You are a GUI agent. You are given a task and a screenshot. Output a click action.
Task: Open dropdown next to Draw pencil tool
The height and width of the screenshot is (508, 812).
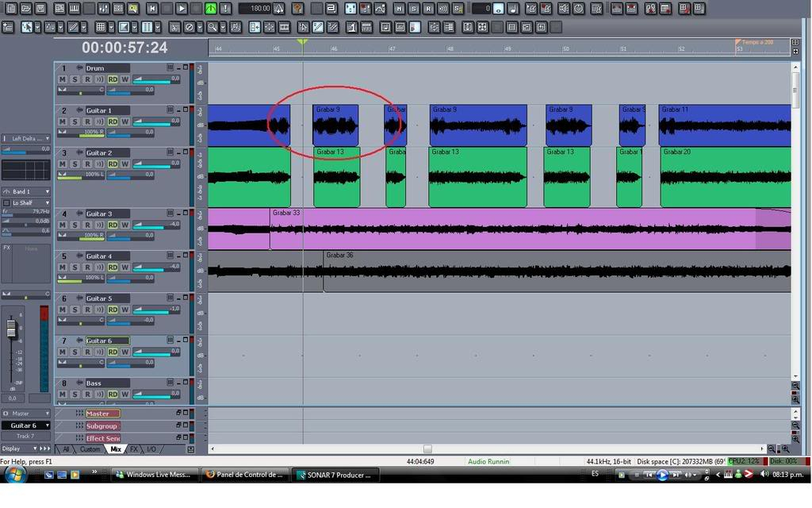83,27
